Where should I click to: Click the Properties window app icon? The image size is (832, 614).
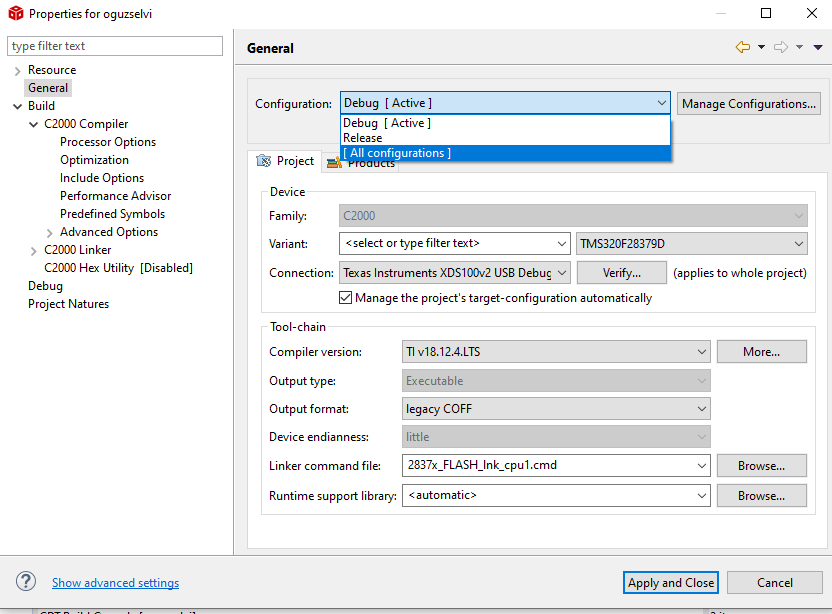point(15,14)
